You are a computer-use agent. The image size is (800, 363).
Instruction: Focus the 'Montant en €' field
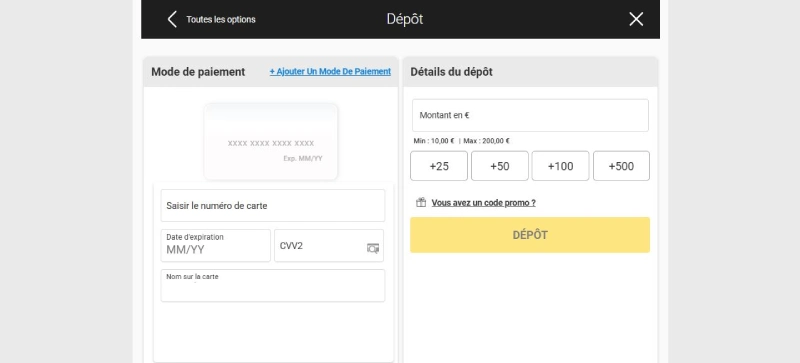pos(530,115)
